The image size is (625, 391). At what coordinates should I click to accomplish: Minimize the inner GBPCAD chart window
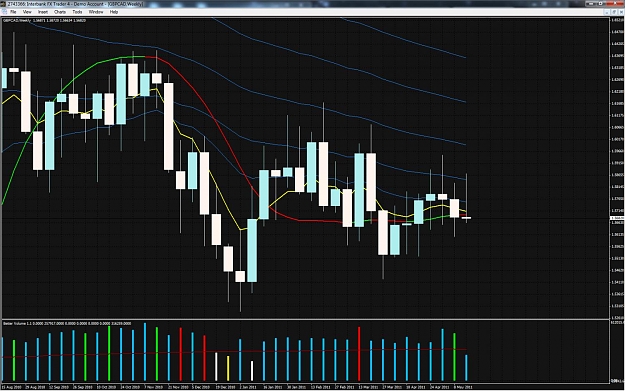click(607, 12)
